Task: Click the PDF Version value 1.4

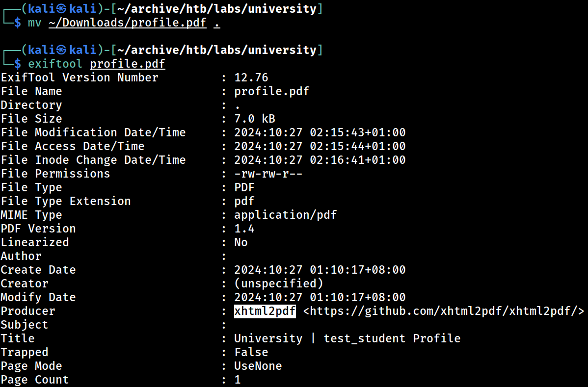Action: click(x=244, y=229)
